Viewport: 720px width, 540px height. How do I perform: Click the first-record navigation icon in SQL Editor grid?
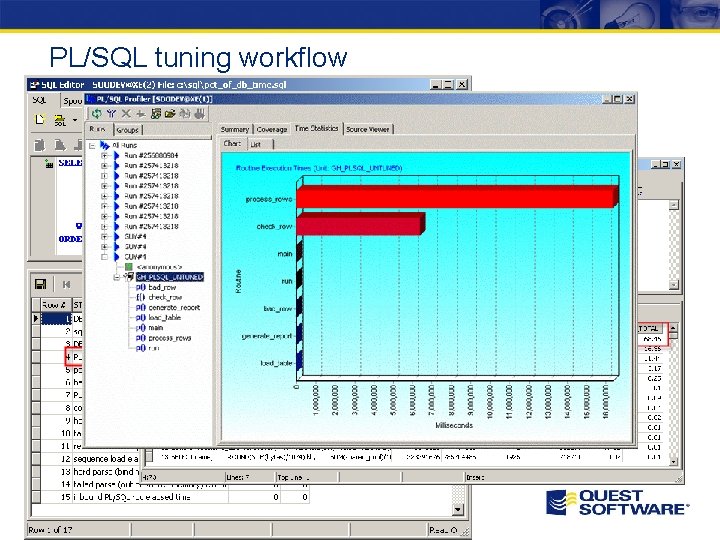click(x=66, y=285)
